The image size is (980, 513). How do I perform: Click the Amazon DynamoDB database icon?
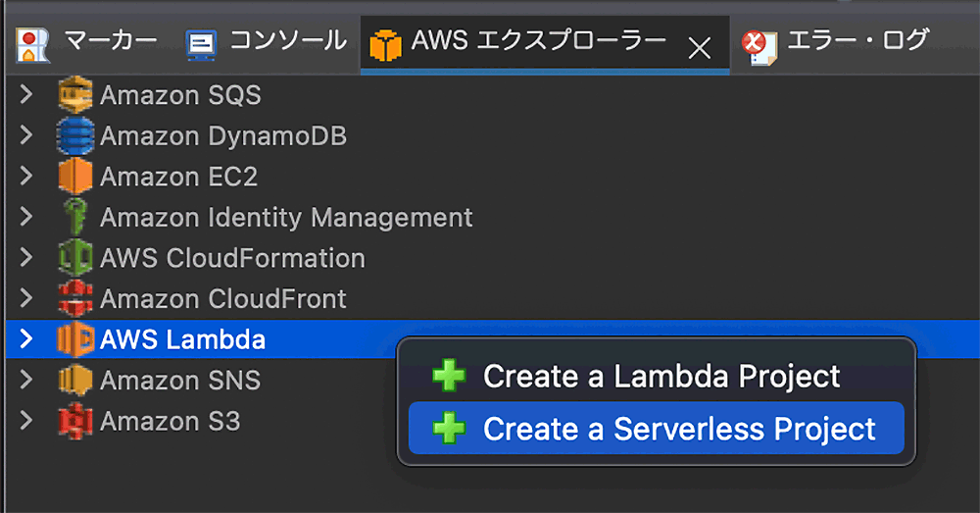(x=74, y=135)
